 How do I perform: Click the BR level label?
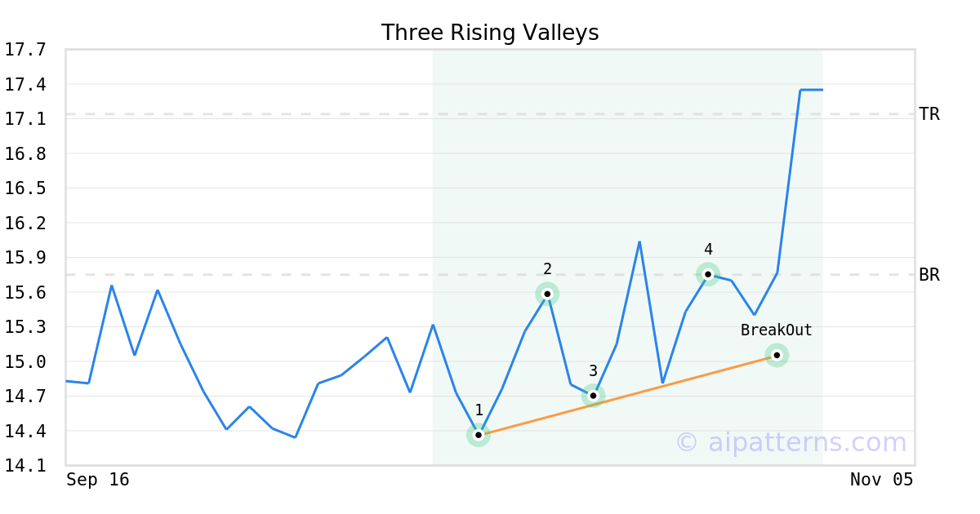coord(929,275)
